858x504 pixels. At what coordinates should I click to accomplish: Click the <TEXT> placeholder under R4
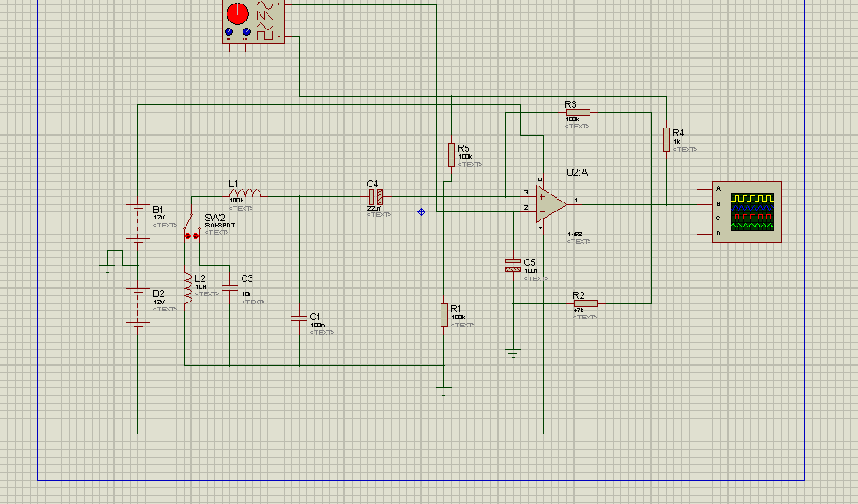(685, 149)
